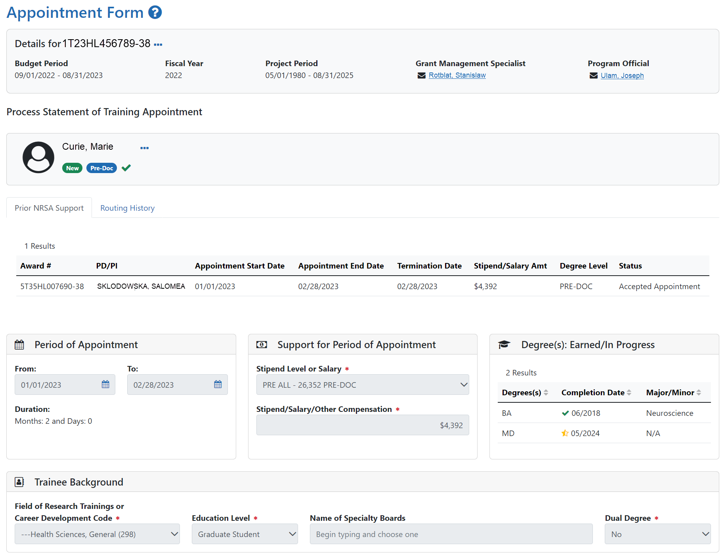Click Accepted Appointment status cell

point(659,286)
